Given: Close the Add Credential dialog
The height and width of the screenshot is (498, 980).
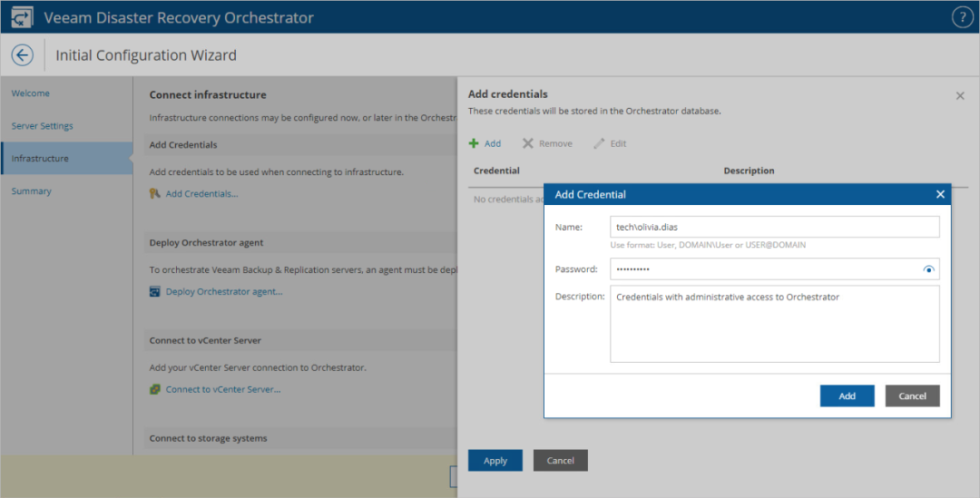Looking at the screenshot, I should tap(940, 194).
